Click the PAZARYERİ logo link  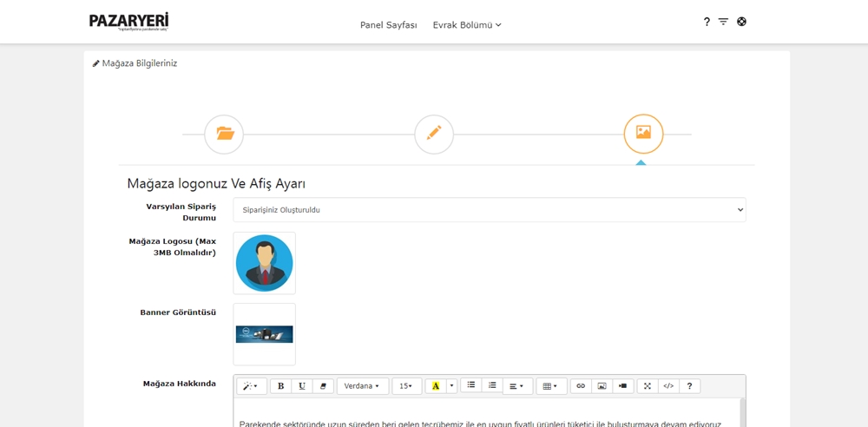click(x=128, y=22)
